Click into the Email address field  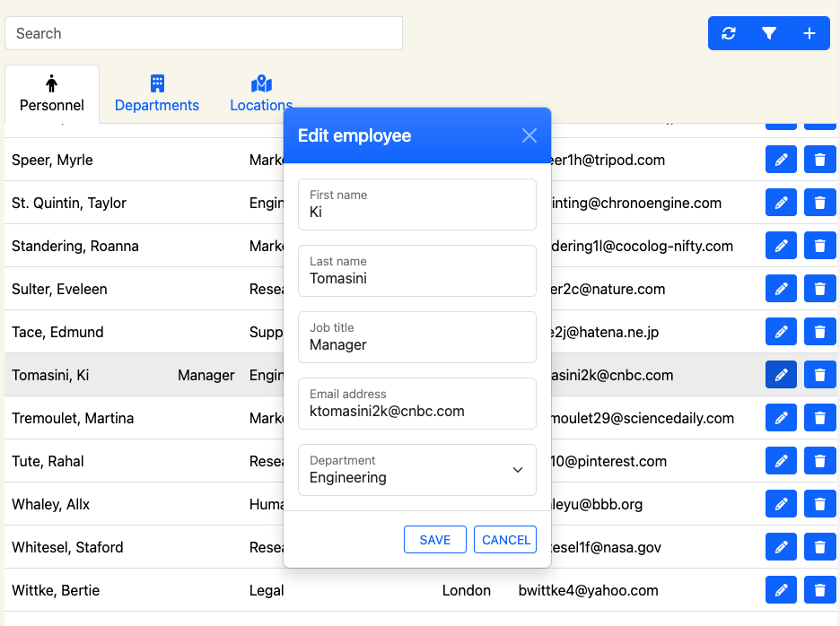(416, 404)
